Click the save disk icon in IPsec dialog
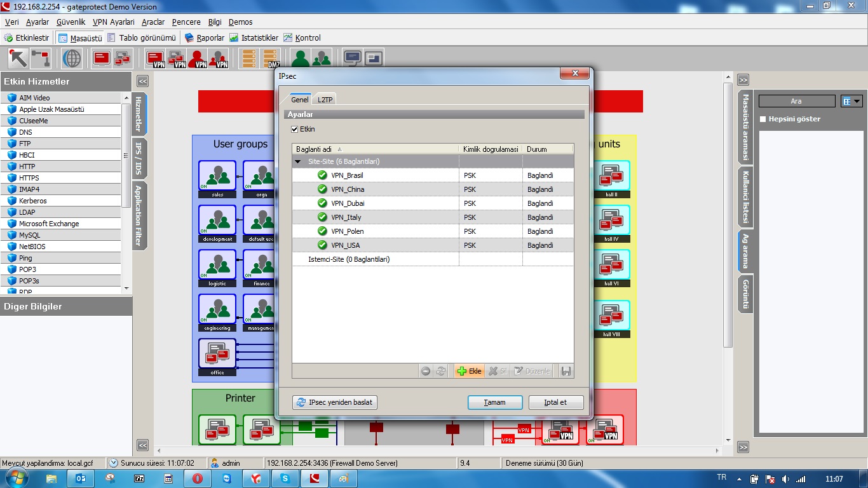The image size is (868, 488). pyautogui.click(x=566, y=371)
